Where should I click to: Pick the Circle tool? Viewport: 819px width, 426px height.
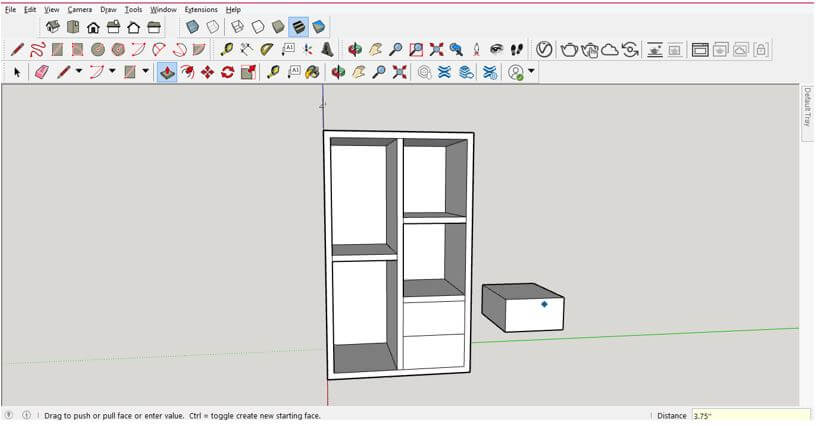(98, 50)
